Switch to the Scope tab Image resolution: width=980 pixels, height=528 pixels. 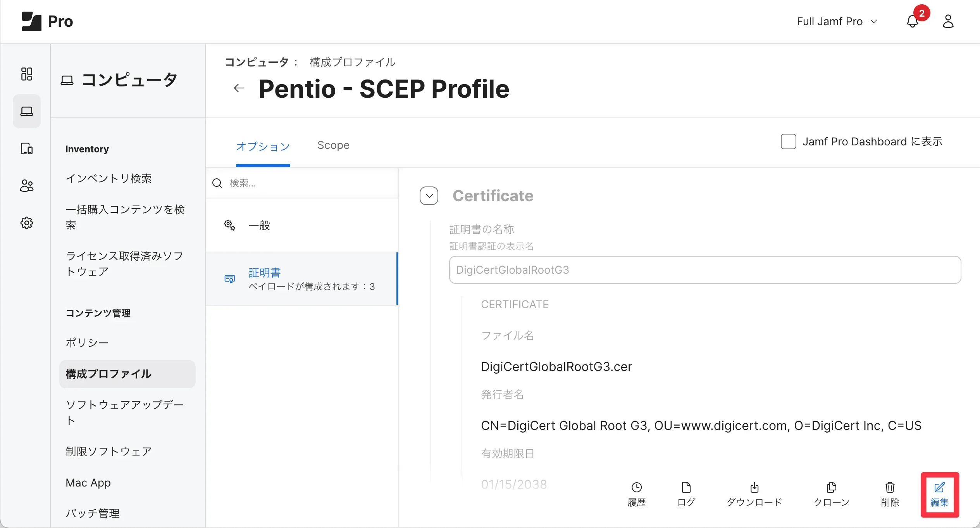click(333, 145)
